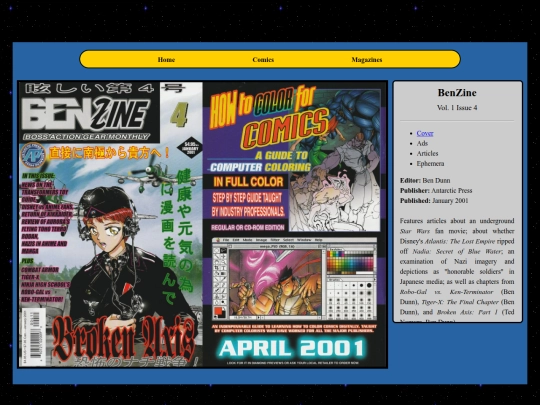Viewport: 540px width, 405px height.
Task: Click the BenZine title heading
Action: (457, 93)
